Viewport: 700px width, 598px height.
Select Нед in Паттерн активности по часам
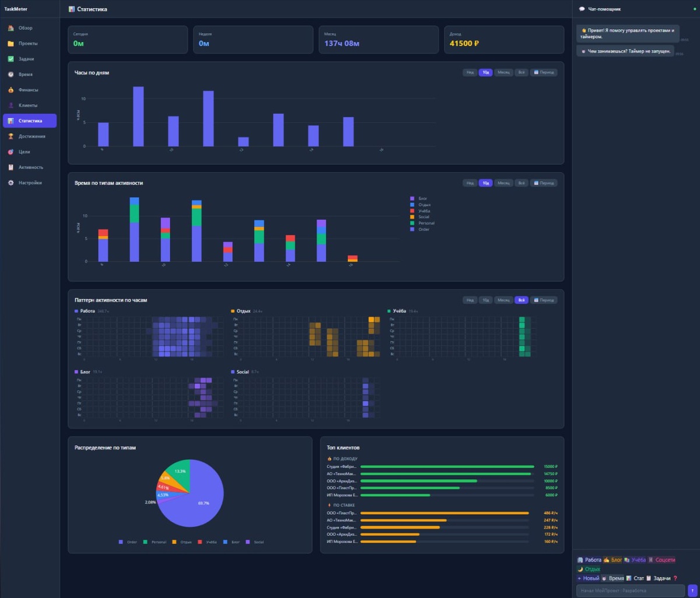point(470,300)
